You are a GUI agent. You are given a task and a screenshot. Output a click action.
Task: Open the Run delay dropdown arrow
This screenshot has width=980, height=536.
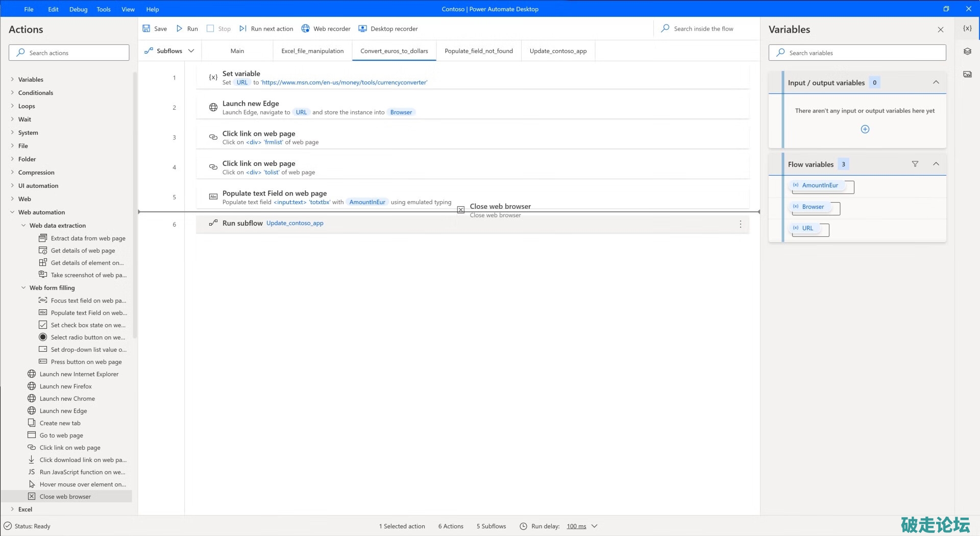(594, 526)
